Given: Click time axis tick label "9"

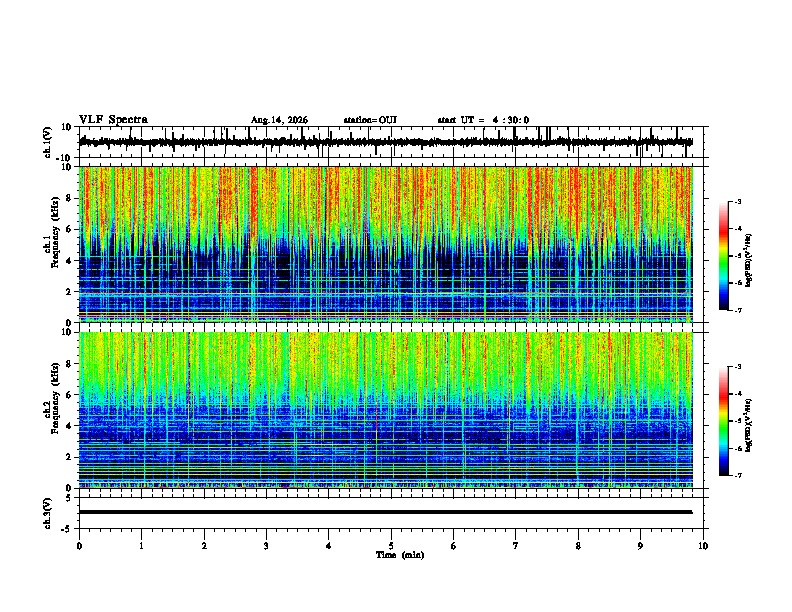Looking at the screenshot, I should (x=640, y=546).
